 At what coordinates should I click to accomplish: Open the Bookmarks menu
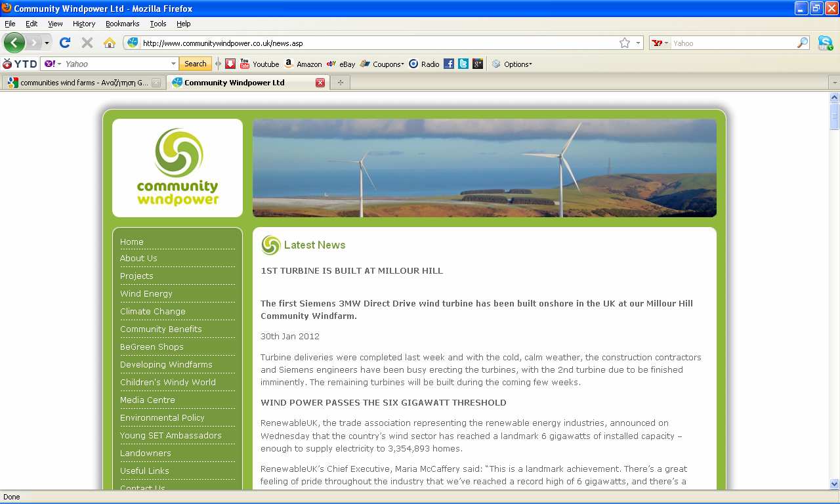click(122, 24)
